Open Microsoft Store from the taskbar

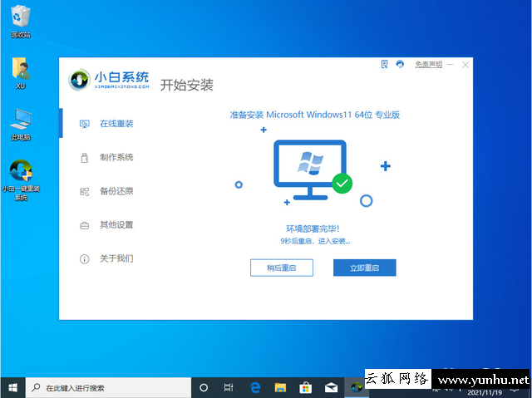coord(306,387)
